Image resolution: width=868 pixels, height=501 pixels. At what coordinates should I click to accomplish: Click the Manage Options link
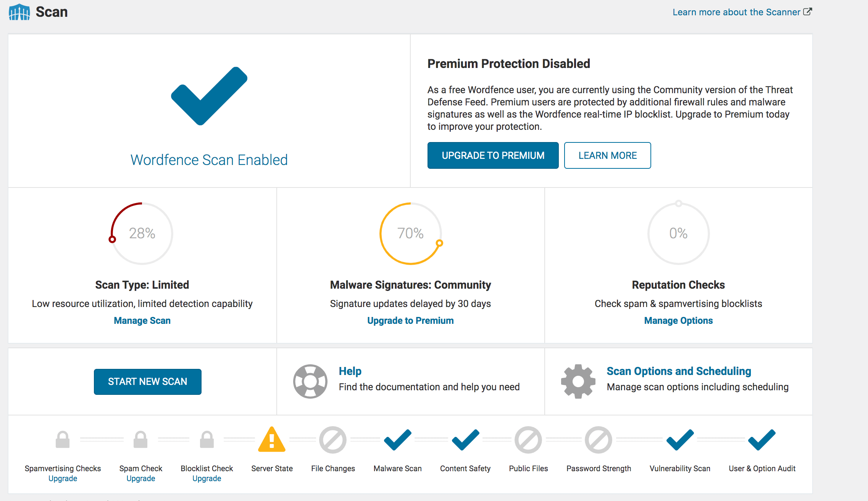point(678,320)
